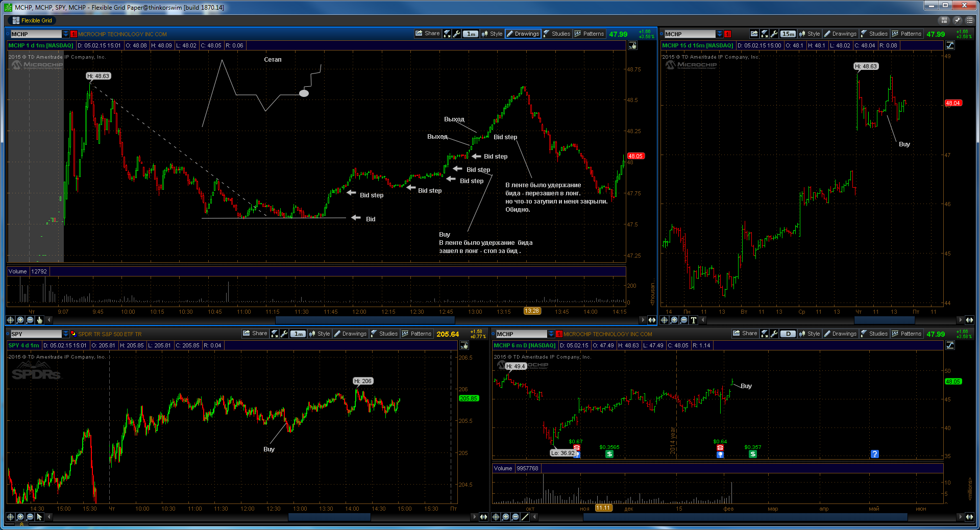Open the list menu icon at top right

(x=969, y=20)
